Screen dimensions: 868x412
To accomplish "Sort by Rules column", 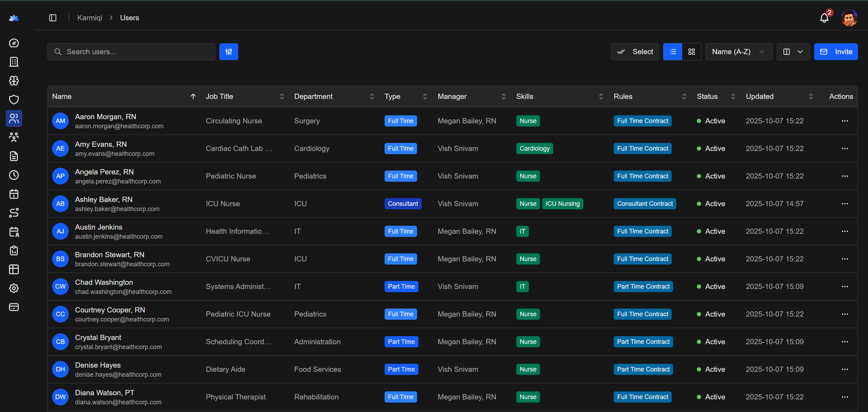I will (684, 96).
